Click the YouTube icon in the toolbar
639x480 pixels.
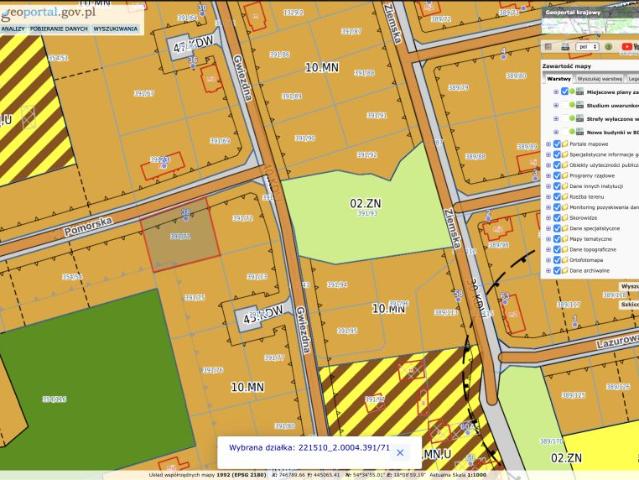(x=627, y=47)
